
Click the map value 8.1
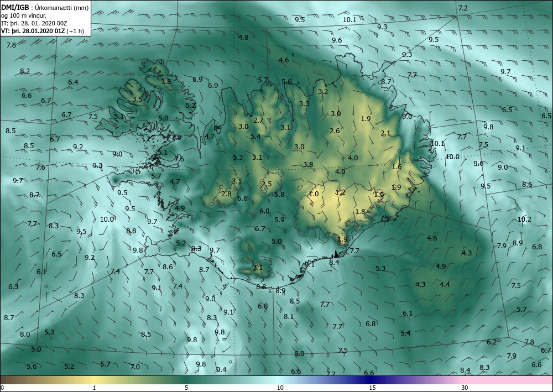(289, 317)
